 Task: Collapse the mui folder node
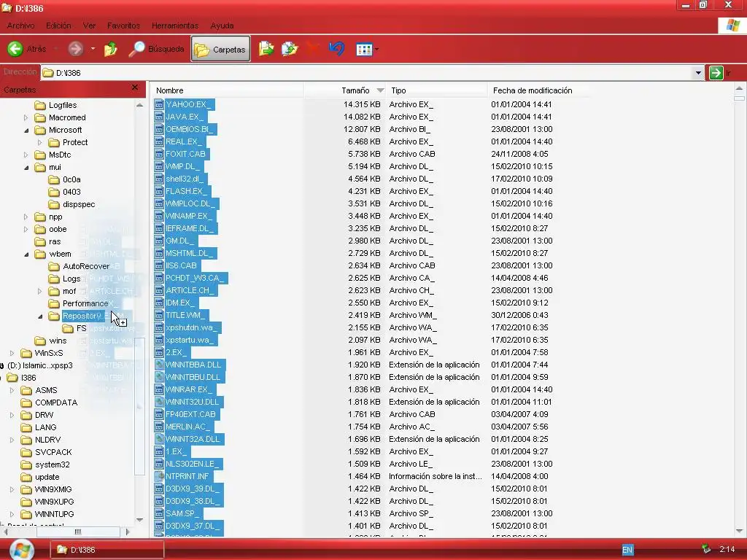click(26, 167)
